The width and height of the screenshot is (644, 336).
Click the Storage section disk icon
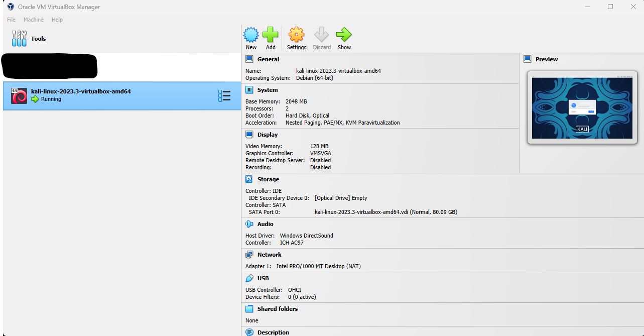coord(249,179)
